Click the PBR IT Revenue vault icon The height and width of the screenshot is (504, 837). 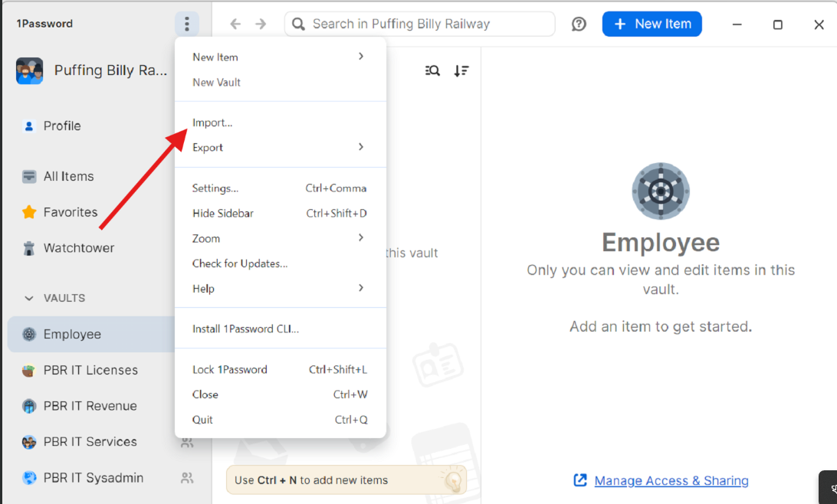click(29, 406)
